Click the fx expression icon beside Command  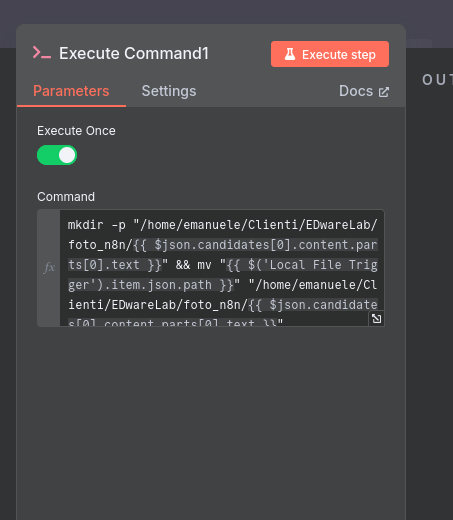(49, 268)
